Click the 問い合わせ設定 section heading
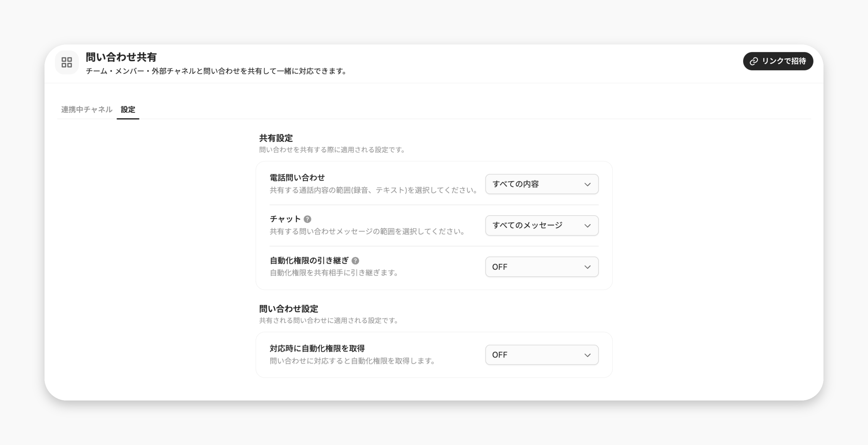Screen dimensions: 868x445 288,308
